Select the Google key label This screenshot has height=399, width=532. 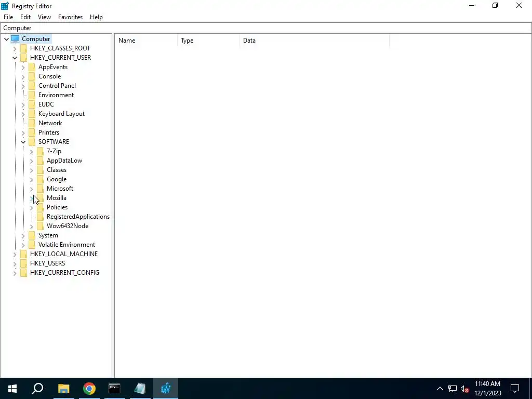(56, 179)
